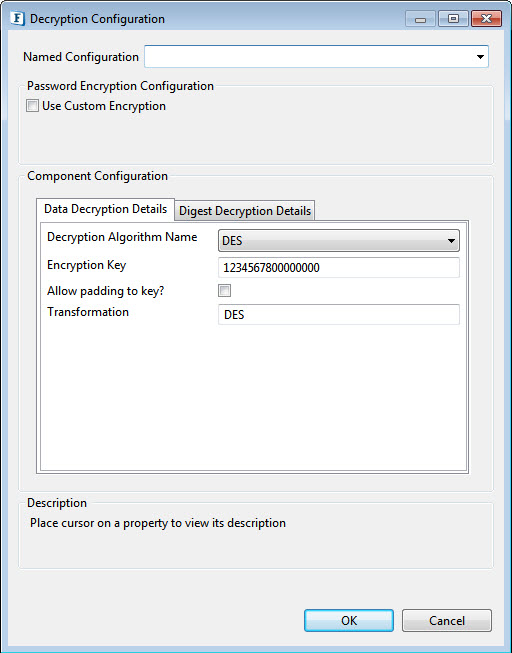Click the Transformation property label
The height and width of the screenshot is (653, 512).
tap(88, 312)
